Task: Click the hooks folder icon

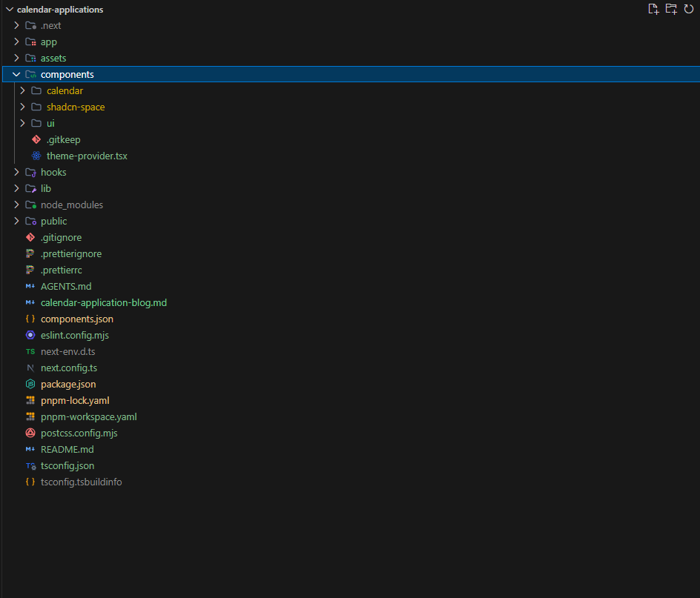Action: (x=31, y=172)
